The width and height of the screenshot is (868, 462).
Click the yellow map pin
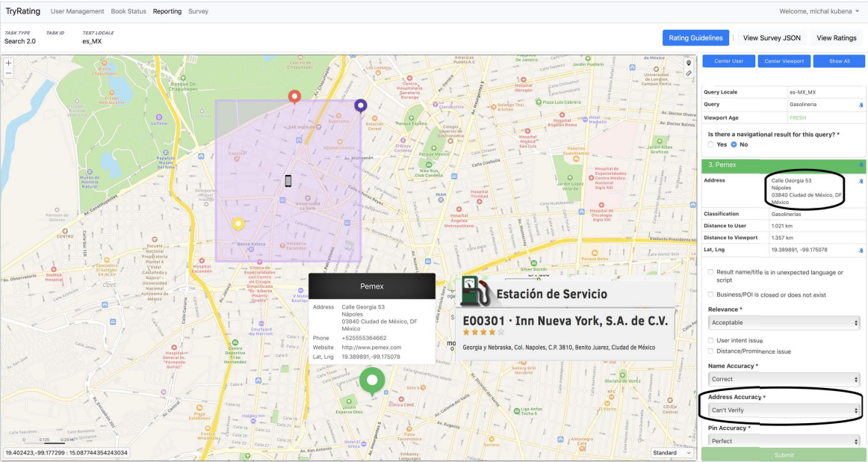pyautogui.click(x=238, y=224)
